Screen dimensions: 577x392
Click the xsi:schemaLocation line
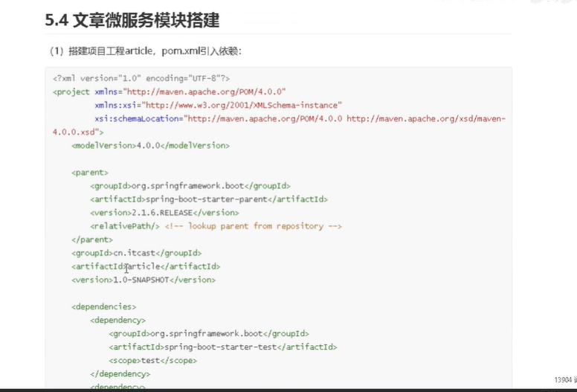(x=300, y=118)
